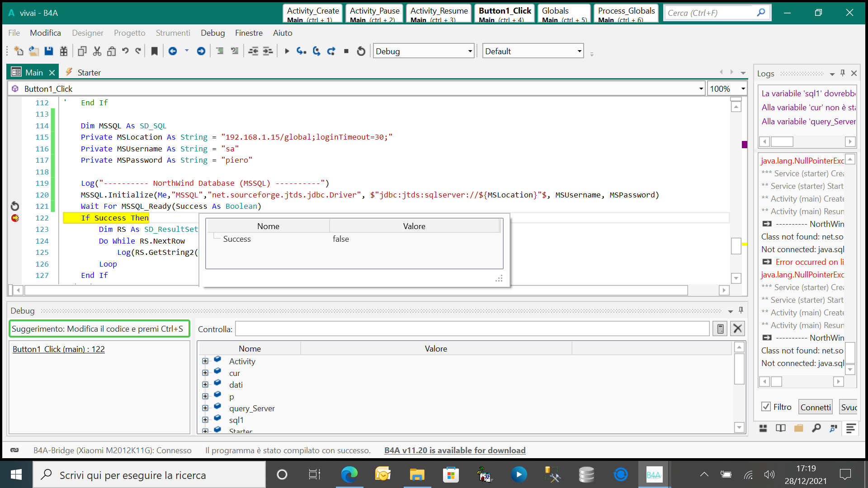Click the Logs search magnifier icon
Screen dimensions: 868x488
click(x=816, y=428)
